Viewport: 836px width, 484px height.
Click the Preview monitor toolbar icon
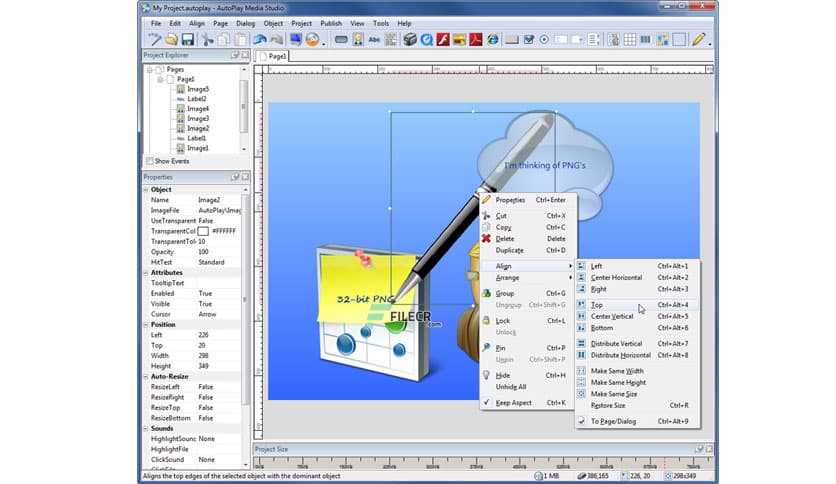tap(296, 39)
